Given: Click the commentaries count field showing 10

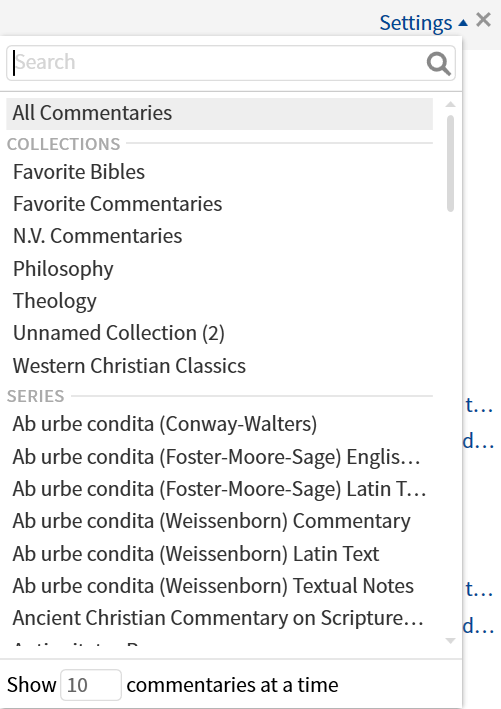Looking at the screenshot, I should pos(91,685).
